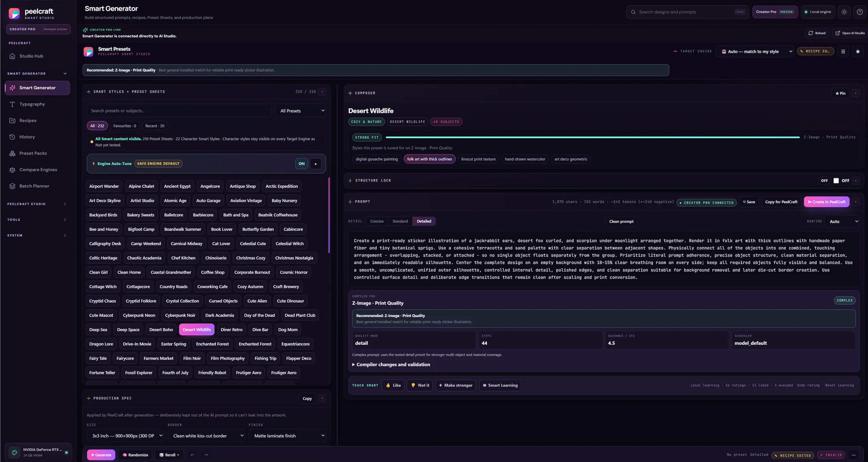Click the redo arrow in the bottom bar

[x=206, y=455]
